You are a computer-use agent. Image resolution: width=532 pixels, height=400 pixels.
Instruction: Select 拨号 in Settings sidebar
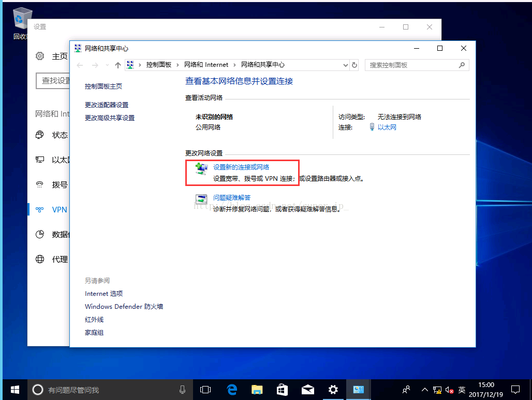coord(60,185)
